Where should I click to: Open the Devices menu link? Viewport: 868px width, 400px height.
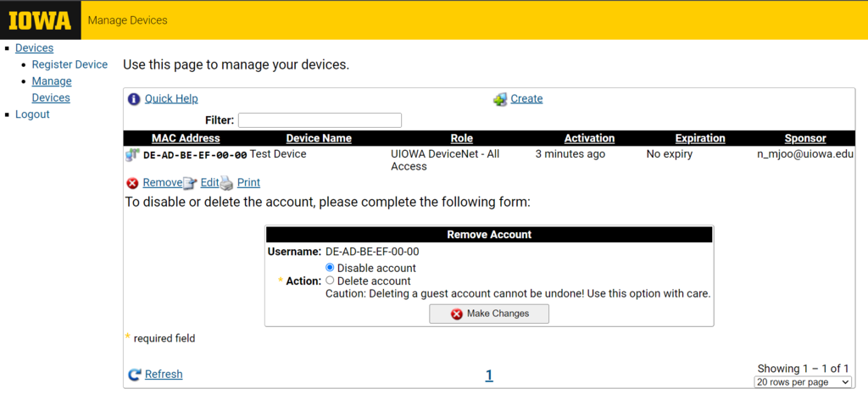(34, 48)
